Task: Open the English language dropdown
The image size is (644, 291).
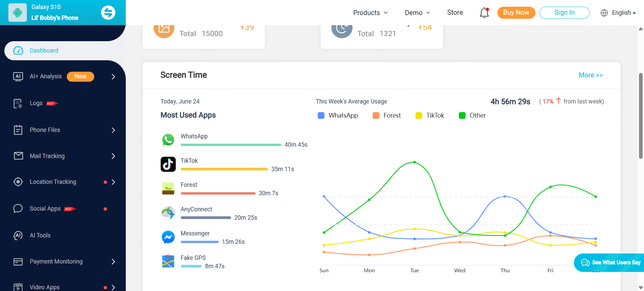Action: 624,13
